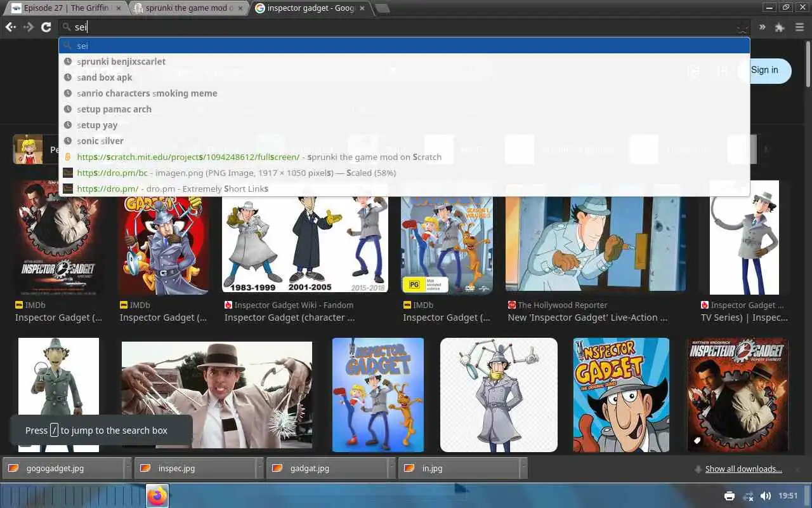Open the scratch.mit.edu sprunki project suggestion
The width and height of the screenshot is (812, 508).
(404, 157)
